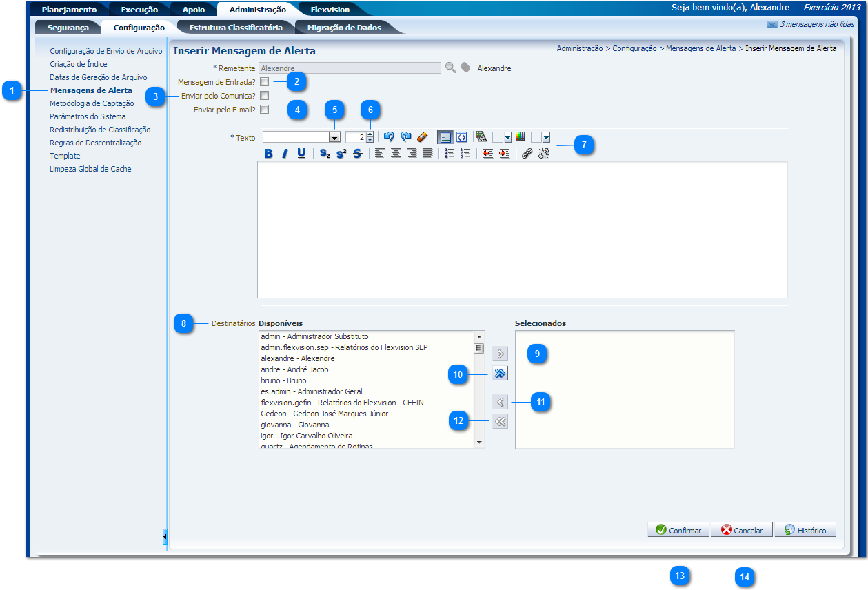Toggle bold formatting in text editor

tap(269, 154)
